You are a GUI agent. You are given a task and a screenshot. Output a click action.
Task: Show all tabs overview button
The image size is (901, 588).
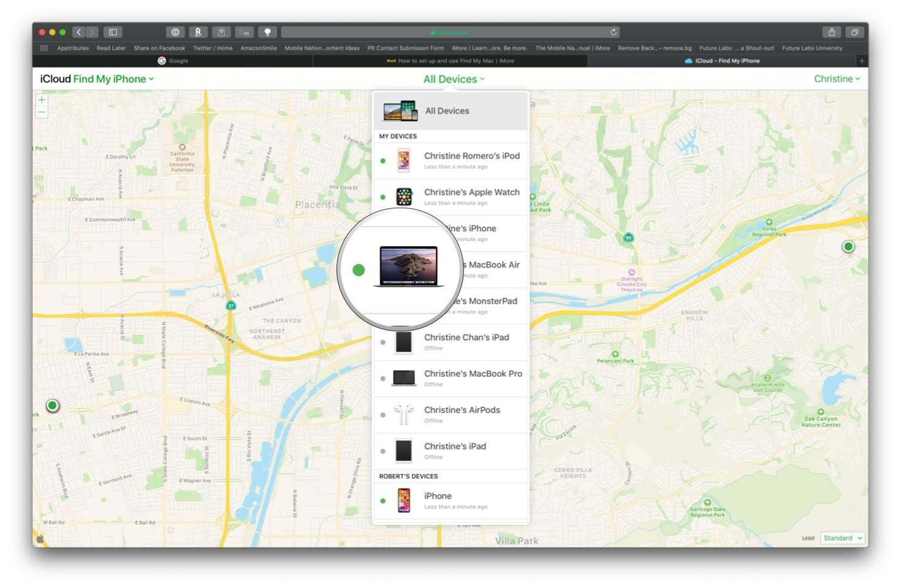854,32
